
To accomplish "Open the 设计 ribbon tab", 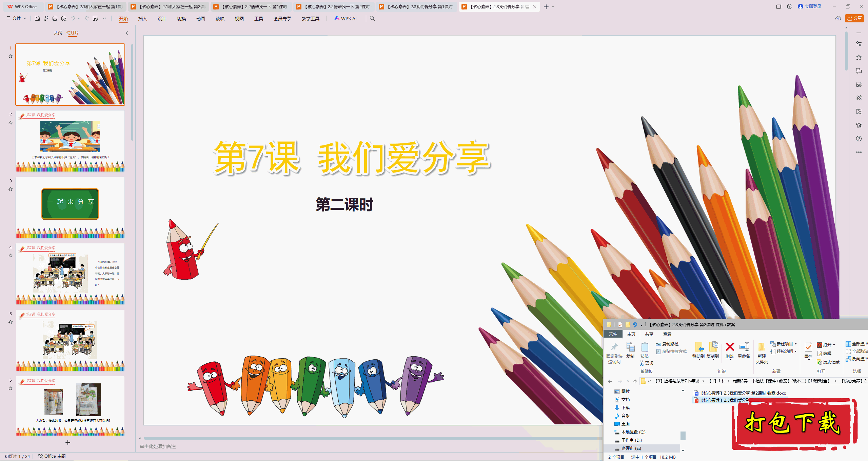I will (162, 19).
